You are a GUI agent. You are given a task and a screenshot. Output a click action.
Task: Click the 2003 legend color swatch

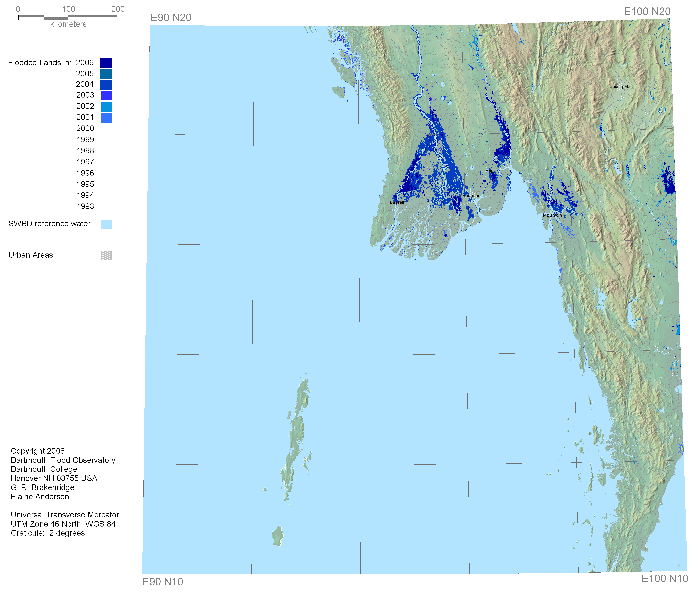(x=106, y=96)
